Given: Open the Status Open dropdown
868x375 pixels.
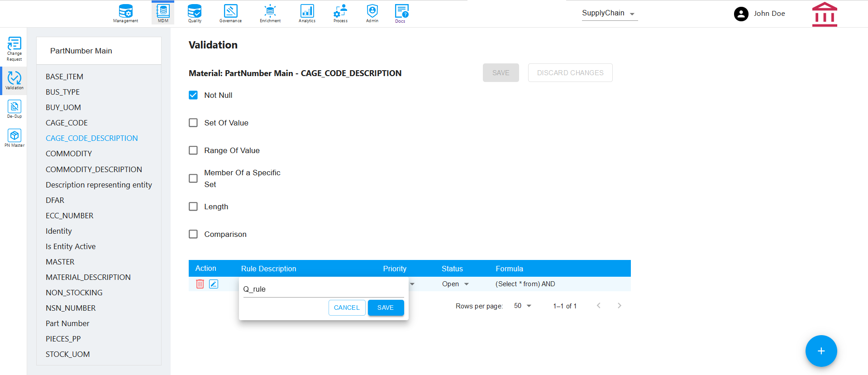Looking at the screenshot, I should click(455, 284).
